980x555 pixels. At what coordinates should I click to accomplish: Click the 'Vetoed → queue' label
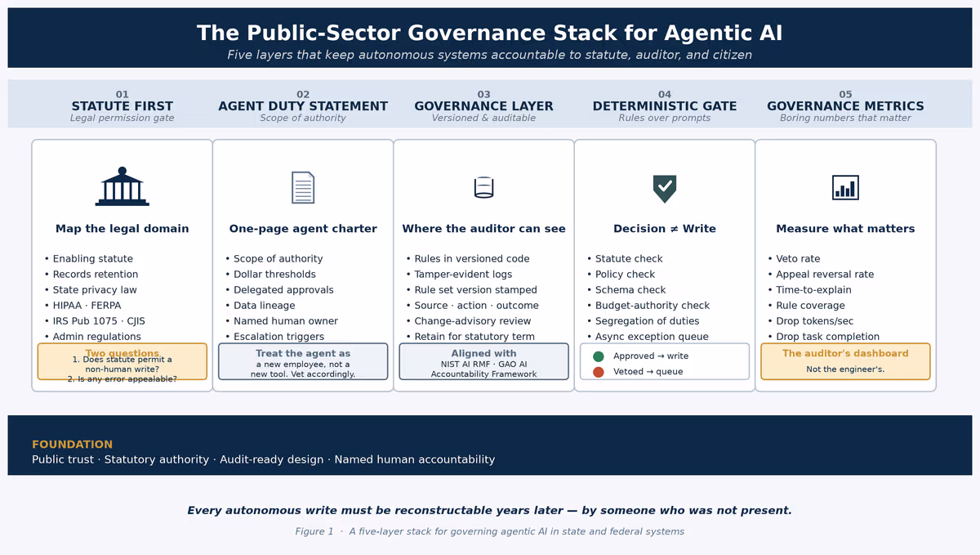[x=648, y=372]
